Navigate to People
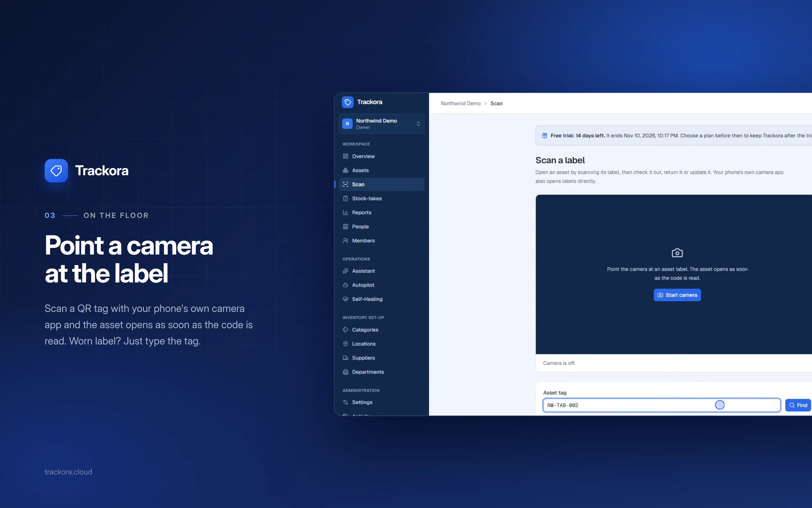Viewport: 812px width, 508px height. click(x=381, y=227)
